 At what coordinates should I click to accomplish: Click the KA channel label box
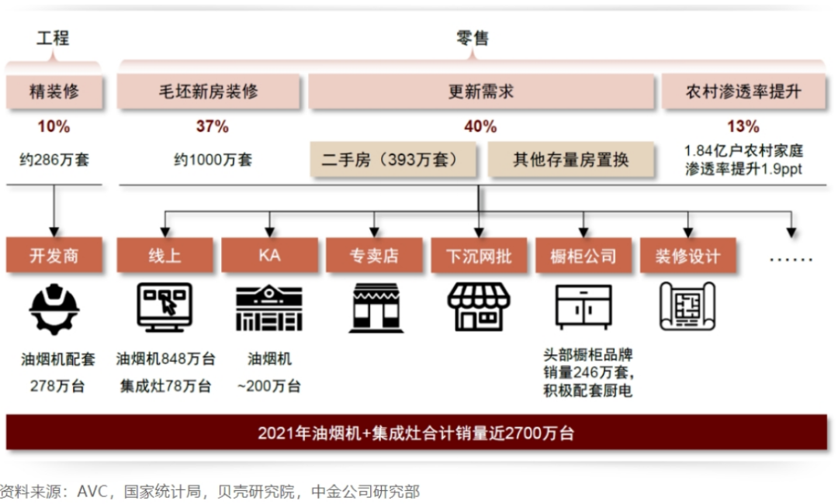pos(269,256)
